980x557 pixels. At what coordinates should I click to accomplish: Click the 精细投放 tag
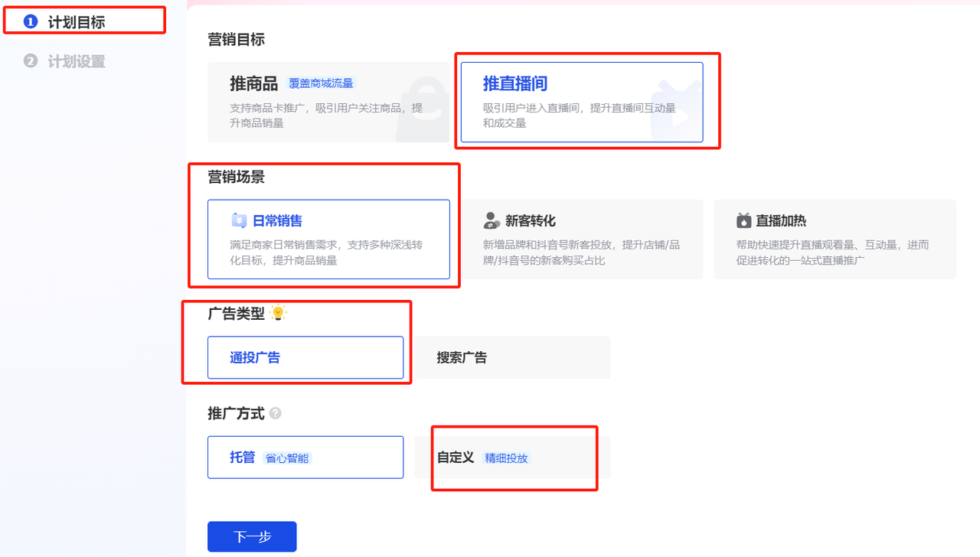click(x=506, y=458)
